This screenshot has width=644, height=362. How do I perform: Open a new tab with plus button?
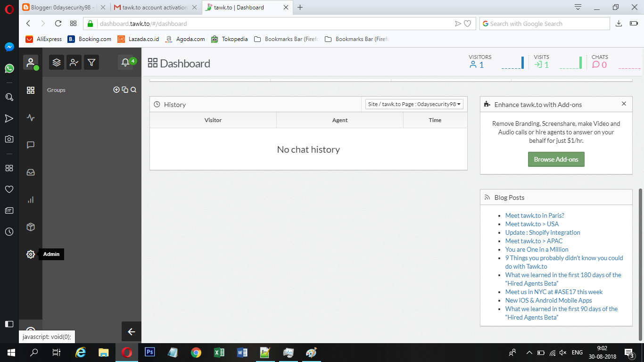(x=300, y=8)
